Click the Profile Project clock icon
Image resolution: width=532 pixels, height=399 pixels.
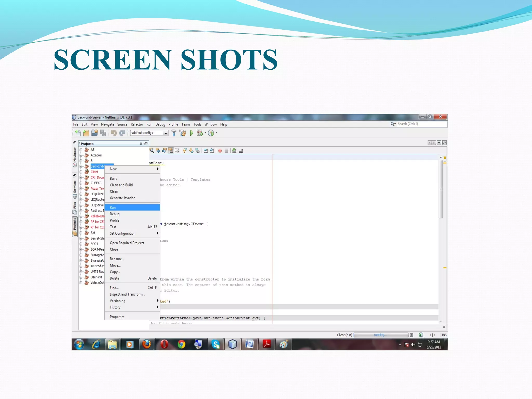211,133
